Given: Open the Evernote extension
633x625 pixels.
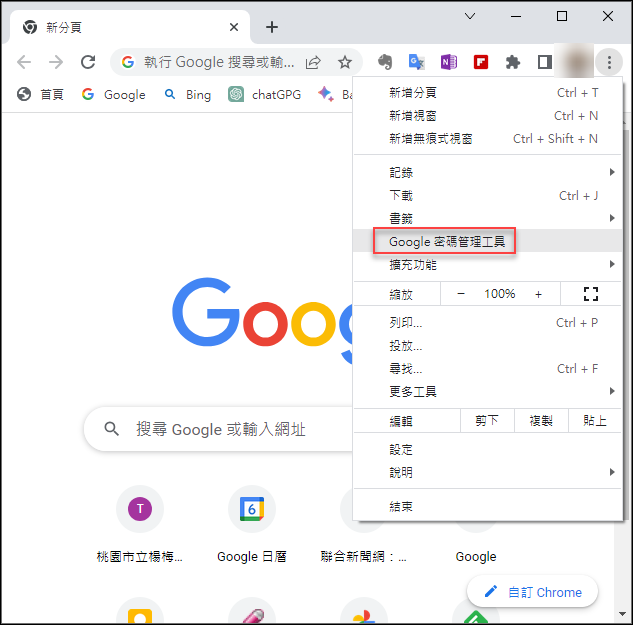Looking at the screenshot, I should (385, 62).
